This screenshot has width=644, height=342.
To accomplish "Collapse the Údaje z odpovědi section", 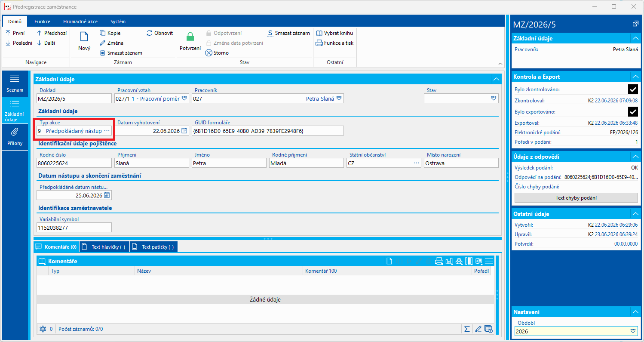I will pyautogui.click(x=635, y=157).
